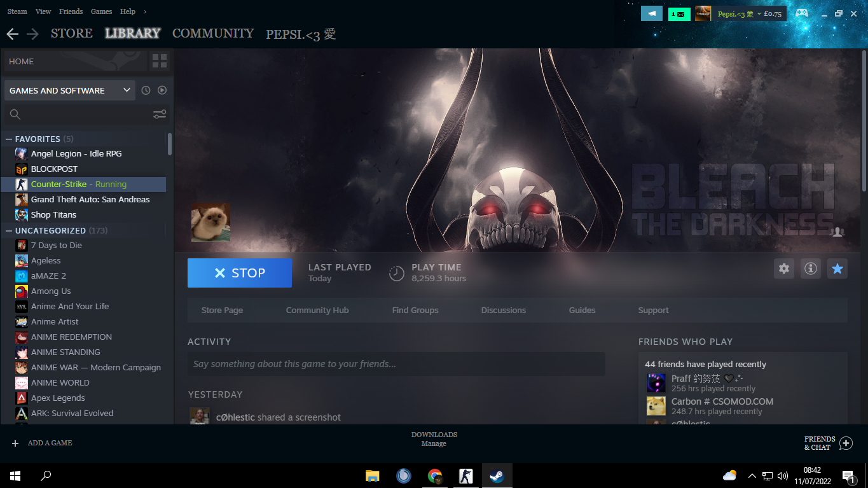Screen dimensions: 868x488
Task: Click the library HOME button
Action: 75,61
